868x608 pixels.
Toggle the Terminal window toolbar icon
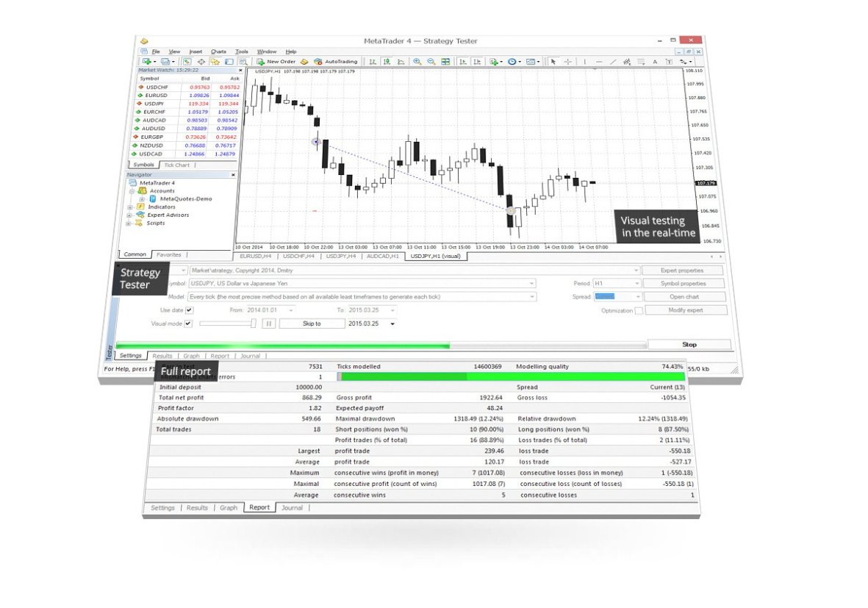coord(229,62)
